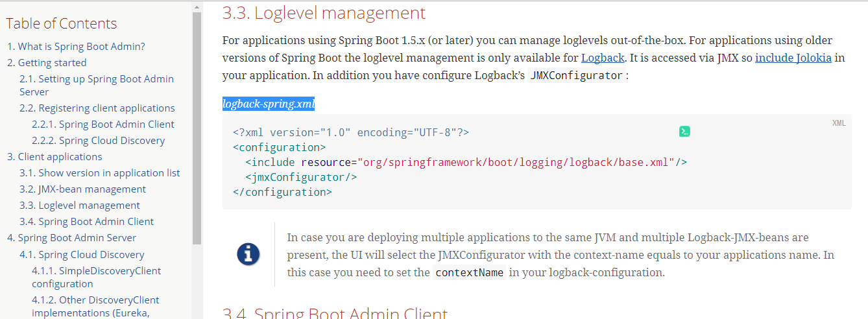Image resolution: width=868 pixels, height=319 pixels.
Task: Open the Logback hyperlink
Action: [603, 58]
